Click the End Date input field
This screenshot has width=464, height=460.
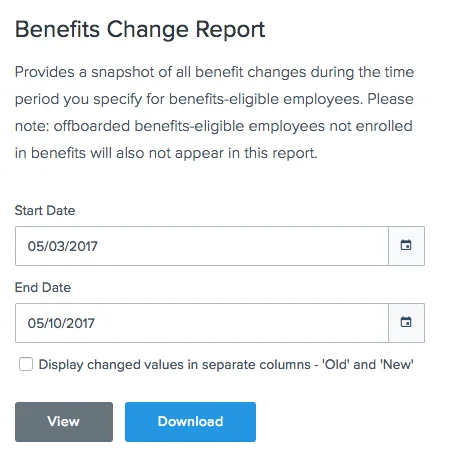click(x=202, y=323)
